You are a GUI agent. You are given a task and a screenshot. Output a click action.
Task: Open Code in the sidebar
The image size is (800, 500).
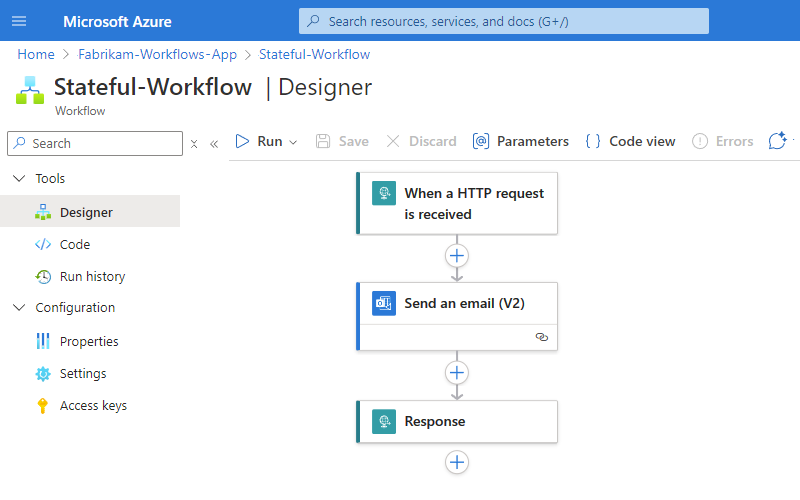coord(75,244)
